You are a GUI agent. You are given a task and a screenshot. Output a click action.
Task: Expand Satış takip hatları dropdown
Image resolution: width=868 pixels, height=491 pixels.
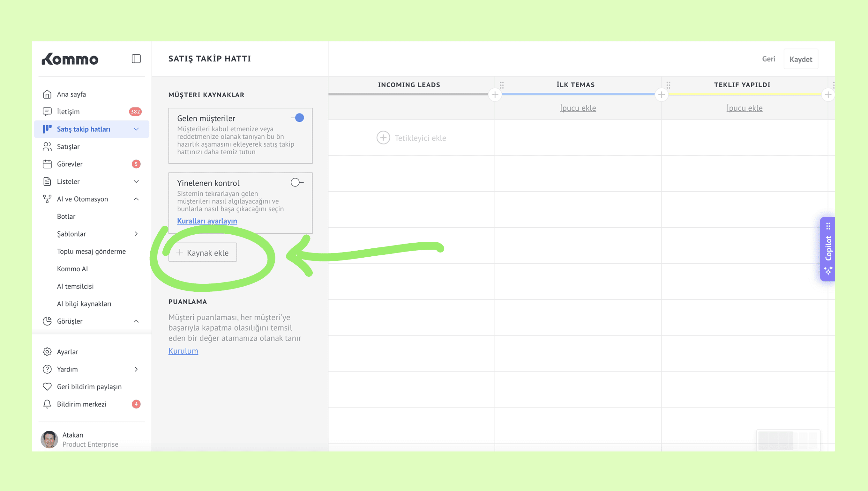(x=136, y=129)
